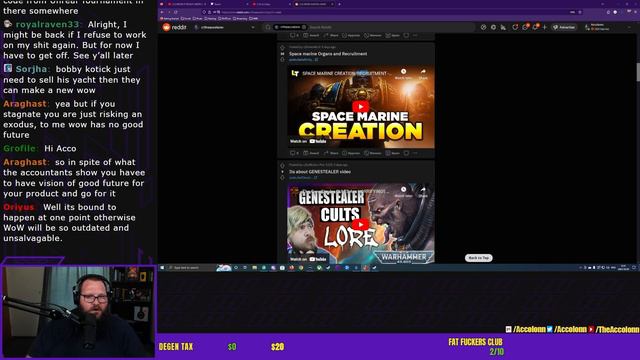Viewport: 640px width, 360px height.
Task: Open the subreddit community dropdown
Action: click(x=224, y=27)
